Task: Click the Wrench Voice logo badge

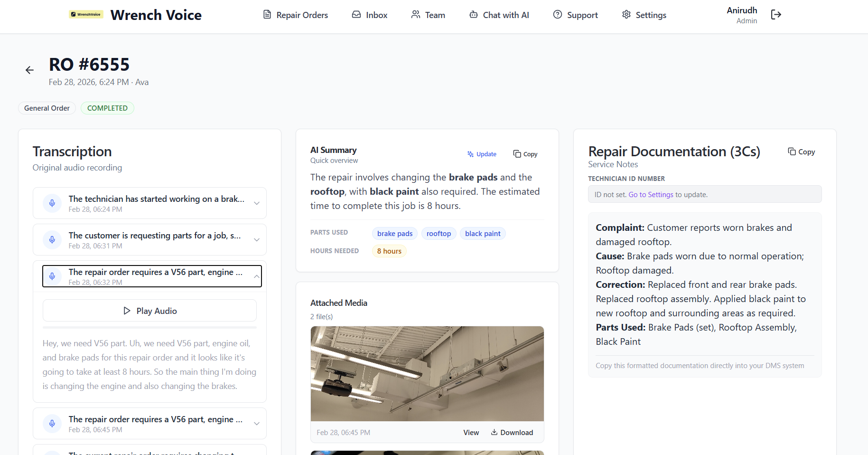Action: coord(86,15)
